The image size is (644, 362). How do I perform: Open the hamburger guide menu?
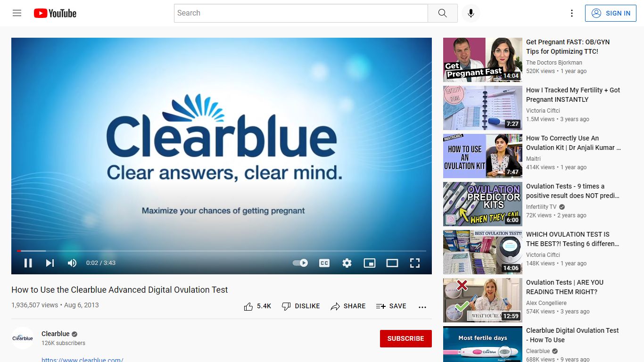[x=17, y=13]
